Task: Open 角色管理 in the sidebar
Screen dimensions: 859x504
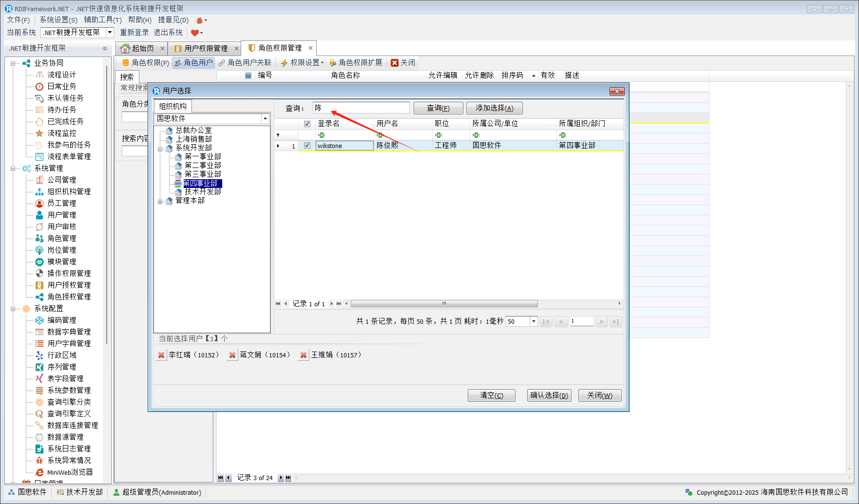Action: (x=61, y=238)
